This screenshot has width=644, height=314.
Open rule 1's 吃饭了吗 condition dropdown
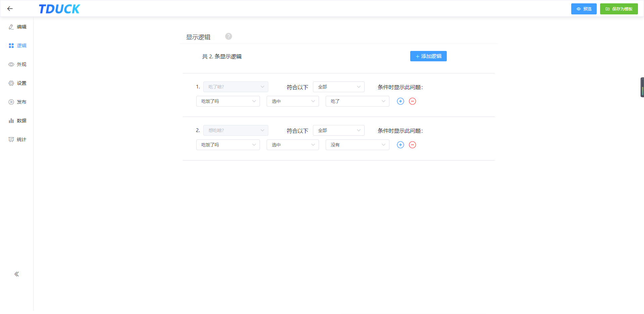[228, 101]
